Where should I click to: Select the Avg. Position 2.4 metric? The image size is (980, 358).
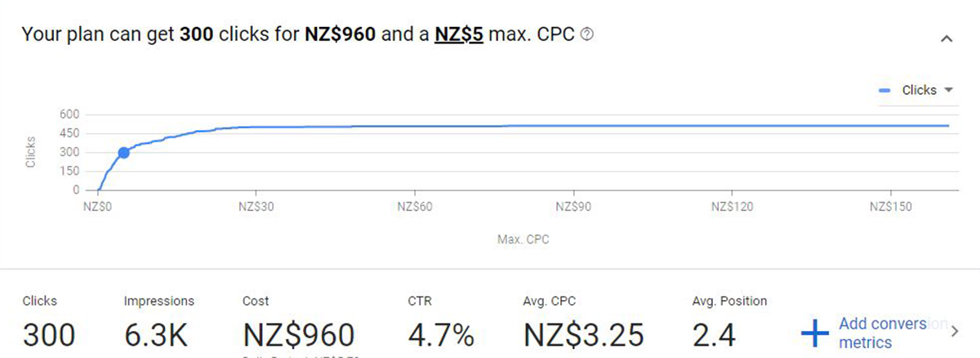(x=729, y=324)
